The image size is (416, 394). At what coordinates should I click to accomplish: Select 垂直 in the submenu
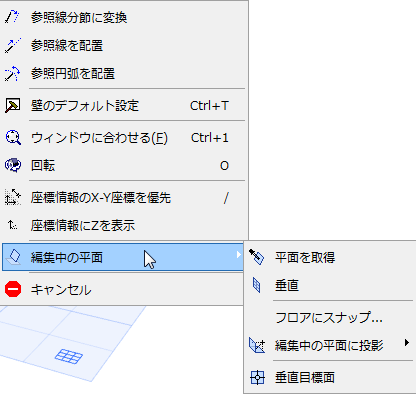pyautogui.click(x=330, y=285)
